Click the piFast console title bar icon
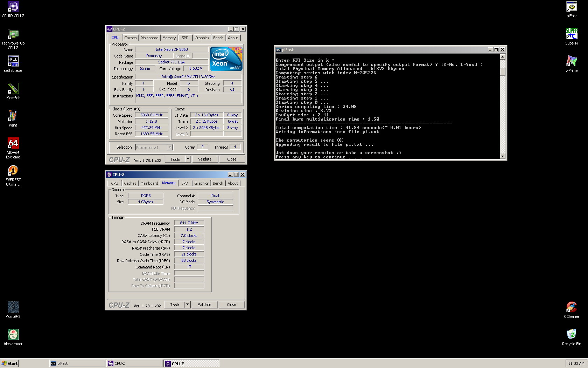 (x=278, y=50)
